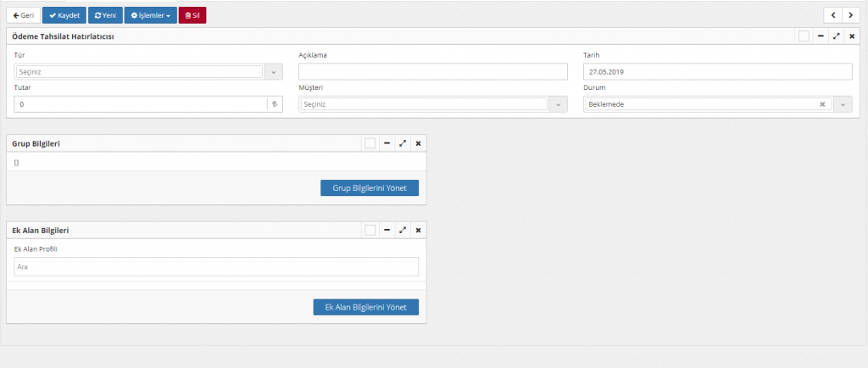Open the Müşteri dropdown list
Image resolution: width=868 pixels, height=368 pixels.
[x=558, y=104]
